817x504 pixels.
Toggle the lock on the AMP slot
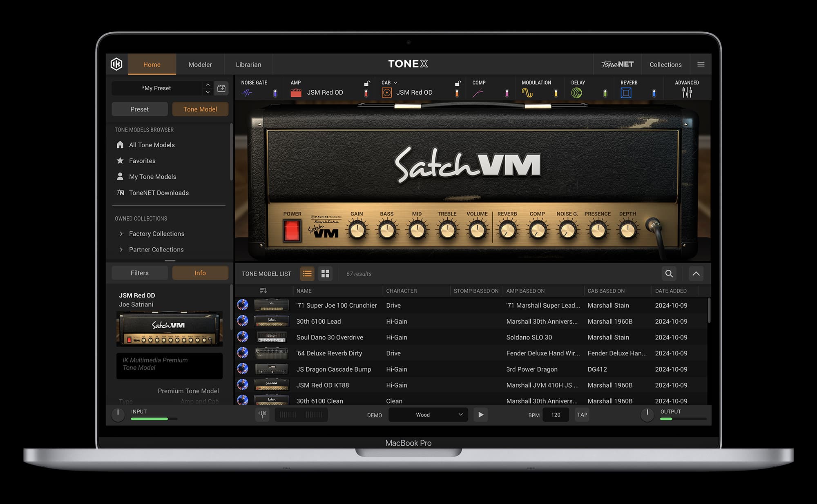tap(366, 82)
